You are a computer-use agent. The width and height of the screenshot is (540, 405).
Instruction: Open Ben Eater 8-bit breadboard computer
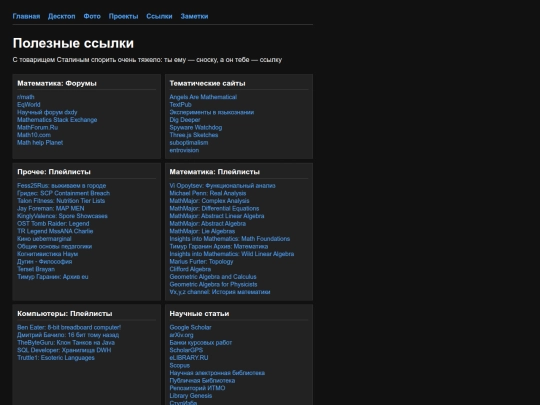[69, 327]
